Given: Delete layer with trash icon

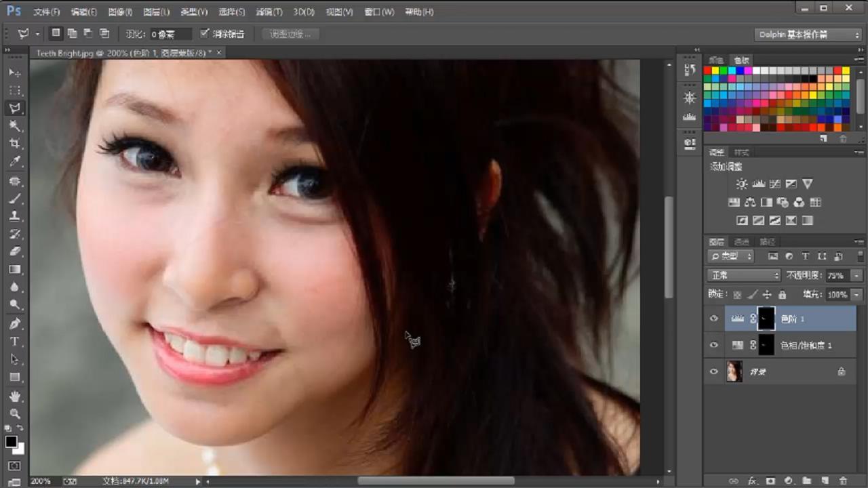Looking at the screenshot, I should (x=843, y=481).
